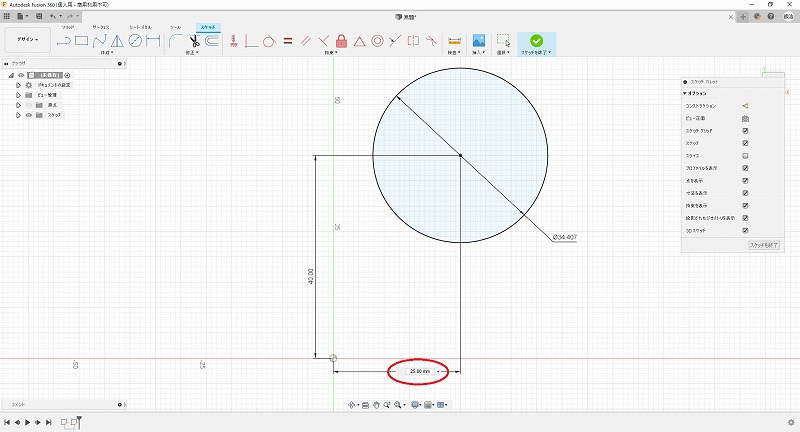Toggle the Snap checkbox in palette
The width and height of the screenshot is (800, 432).
[x=745, y=144]
